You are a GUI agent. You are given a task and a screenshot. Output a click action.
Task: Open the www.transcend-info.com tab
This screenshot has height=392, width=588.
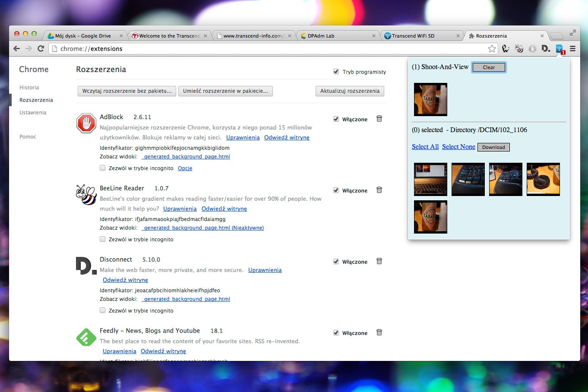253,36
